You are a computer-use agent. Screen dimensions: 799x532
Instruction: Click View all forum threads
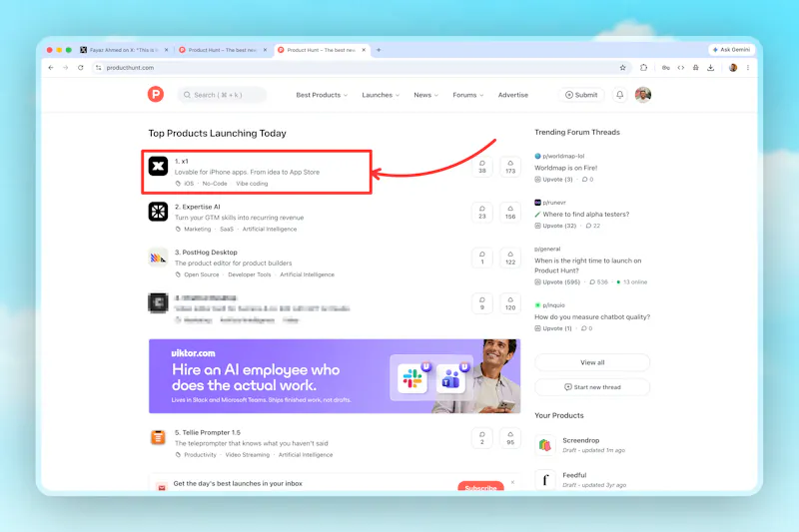[592, 362]
